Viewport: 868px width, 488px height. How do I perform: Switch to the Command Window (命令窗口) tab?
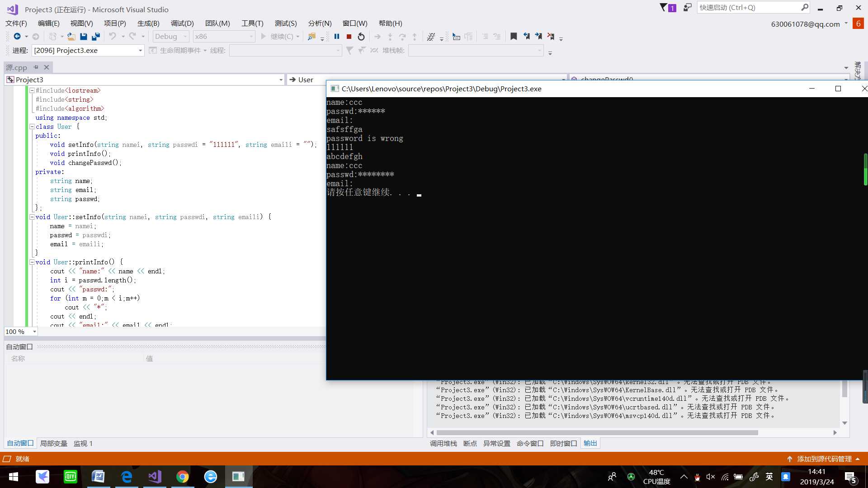point(530,444)
